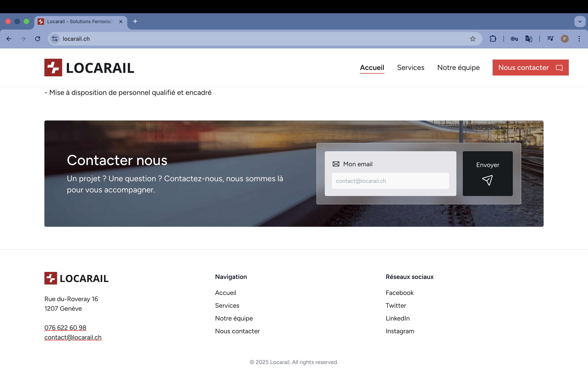Open the tab search chevron at top right

pos(580,21)
